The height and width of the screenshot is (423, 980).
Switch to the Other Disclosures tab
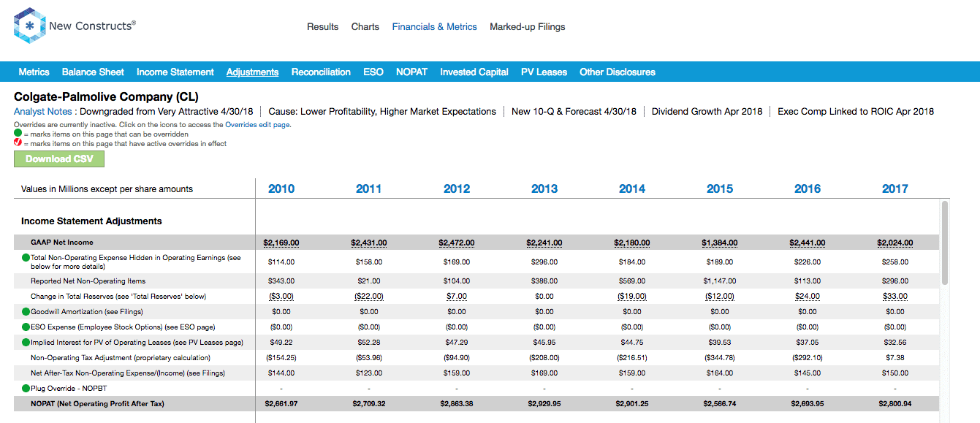[x=617, y=72]
